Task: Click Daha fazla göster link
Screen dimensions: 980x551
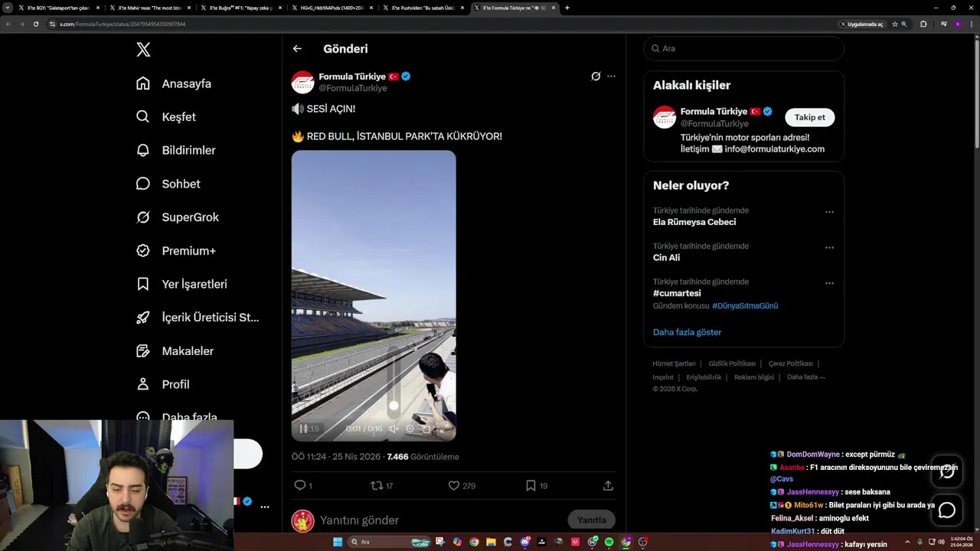Action: coord(687,332)
